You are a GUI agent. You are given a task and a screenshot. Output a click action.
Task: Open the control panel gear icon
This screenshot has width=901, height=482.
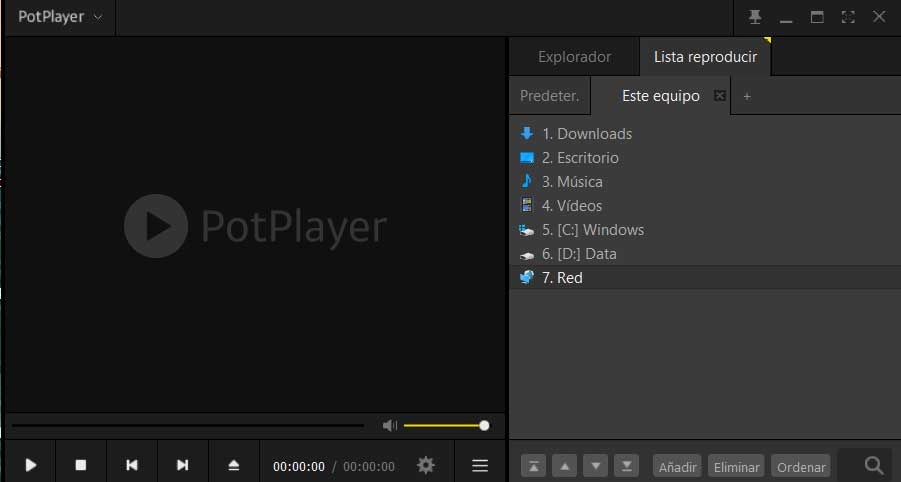coord(426,465)
